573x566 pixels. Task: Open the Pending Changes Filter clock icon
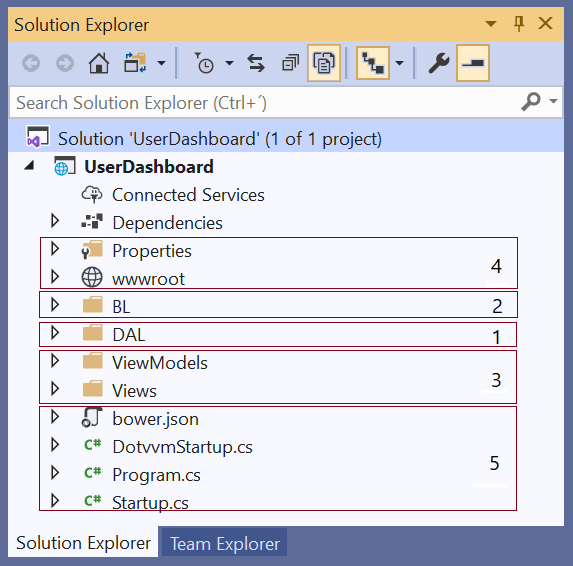pos(204,63)
